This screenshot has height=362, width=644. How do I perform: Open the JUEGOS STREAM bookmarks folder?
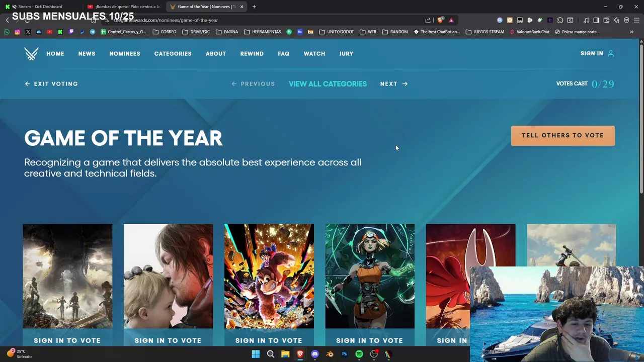pyautogui.click(x=485, y=32)
